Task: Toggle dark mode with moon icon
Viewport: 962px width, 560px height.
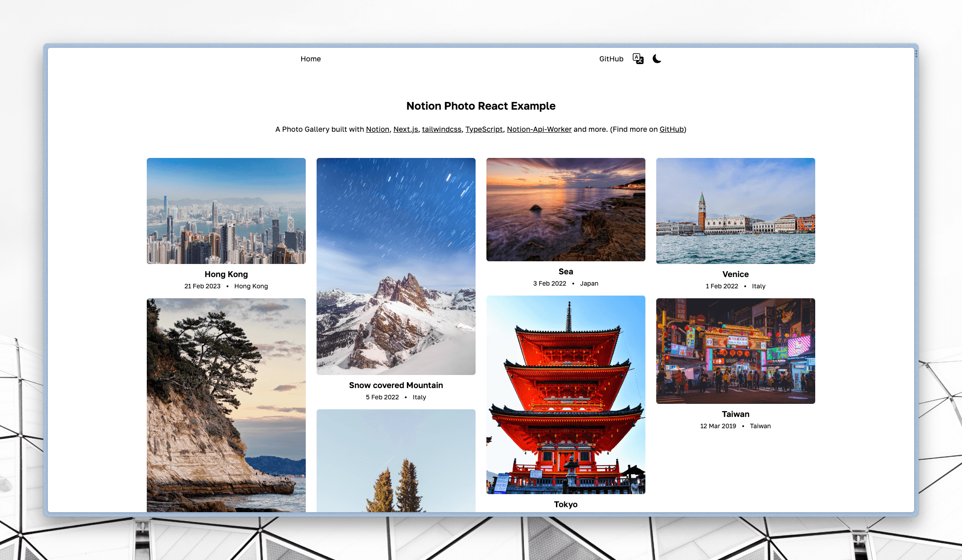Action: click(657, 59)
